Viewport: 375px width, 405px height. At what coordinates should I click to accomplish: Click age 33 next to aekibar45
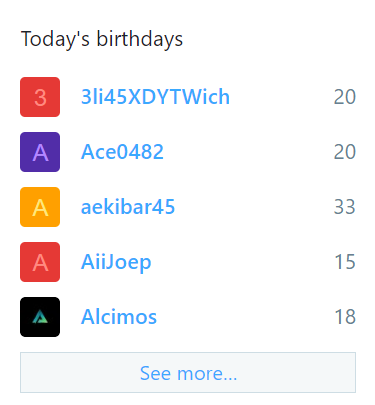tap(345, 207)
